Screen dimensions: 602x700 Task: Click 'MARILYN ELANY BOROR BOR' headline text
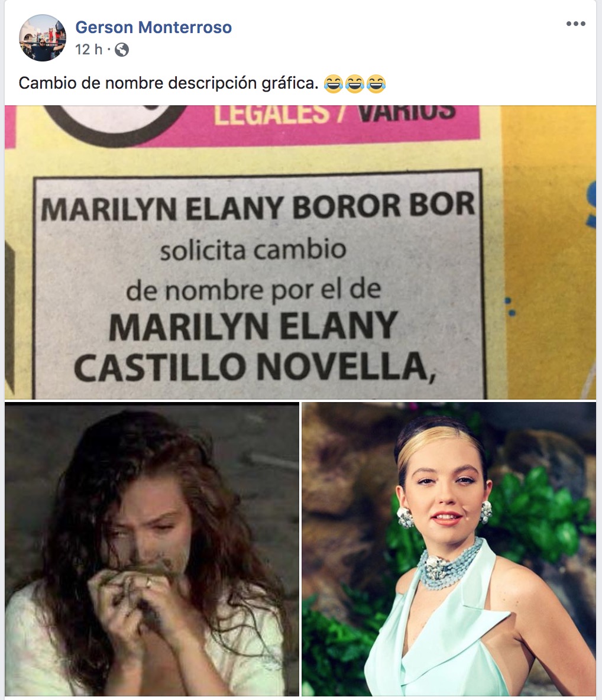click(x=258, y=206)
